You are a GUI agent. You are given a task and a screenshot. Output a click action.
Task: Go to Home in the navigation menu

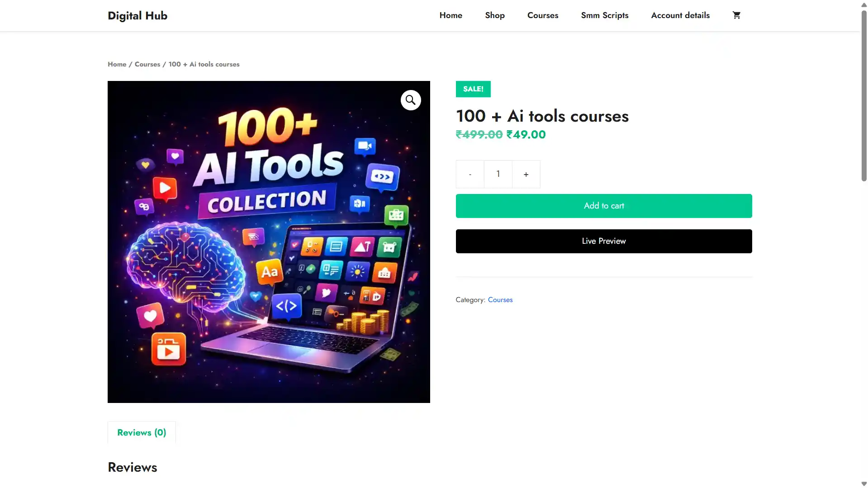tap(451, 15)
